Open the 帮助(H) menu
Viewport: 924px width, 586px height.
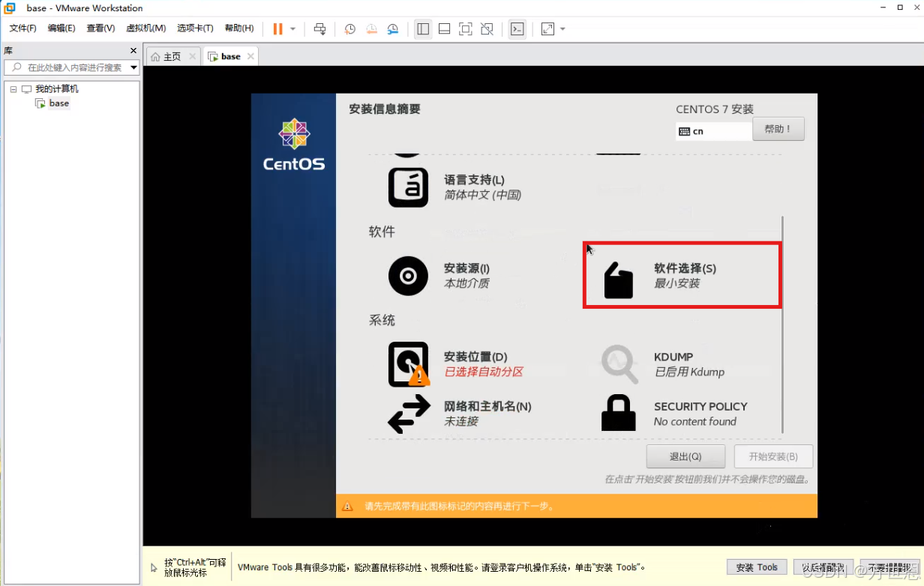(238, 28)
